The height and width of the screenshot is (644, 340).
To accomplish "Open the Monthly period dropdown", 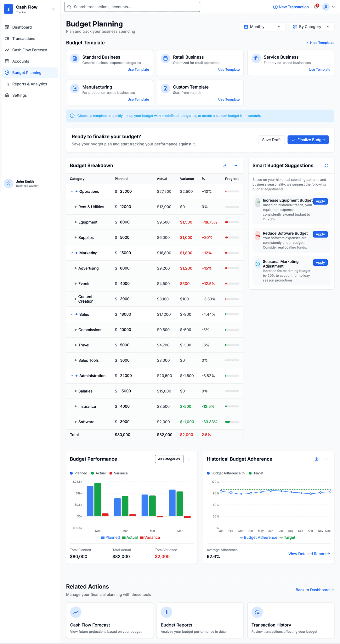I will click(263, 27).
